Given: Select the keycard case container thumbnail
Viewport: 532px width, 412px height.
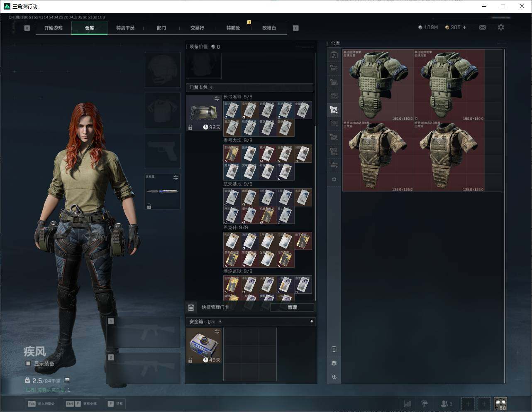Looking at the screenshot, I should 204,113.
